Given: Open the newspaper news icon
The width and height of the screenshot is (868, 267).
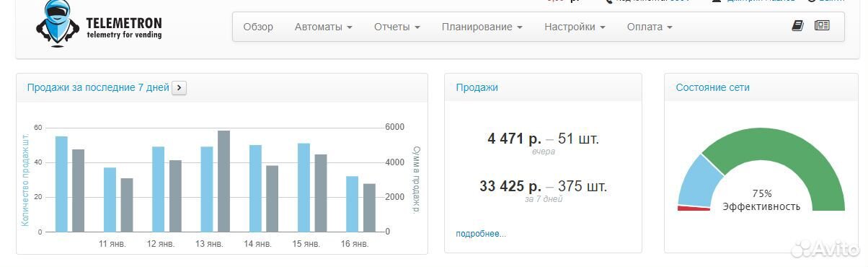Looking at the screenshot, I should [x=822, y=26].
